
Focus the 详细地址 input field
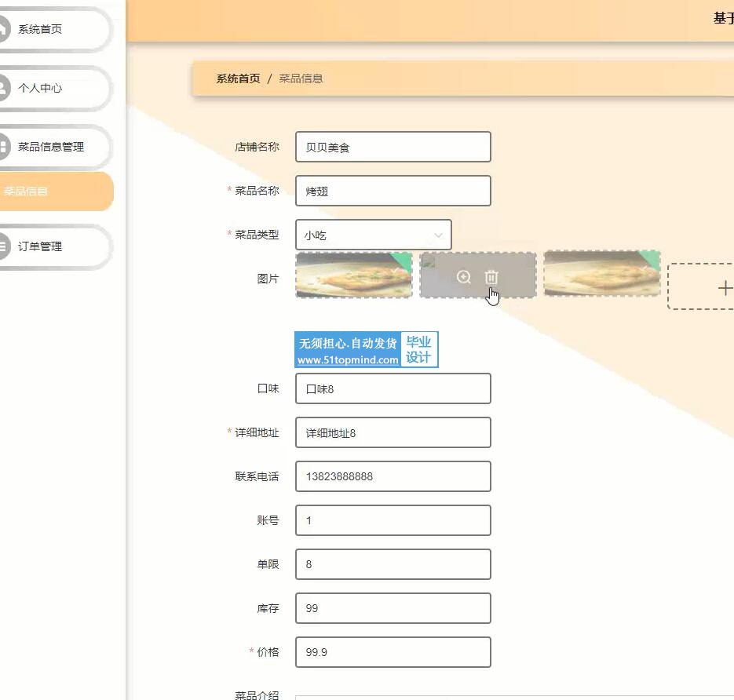(393, 432)
